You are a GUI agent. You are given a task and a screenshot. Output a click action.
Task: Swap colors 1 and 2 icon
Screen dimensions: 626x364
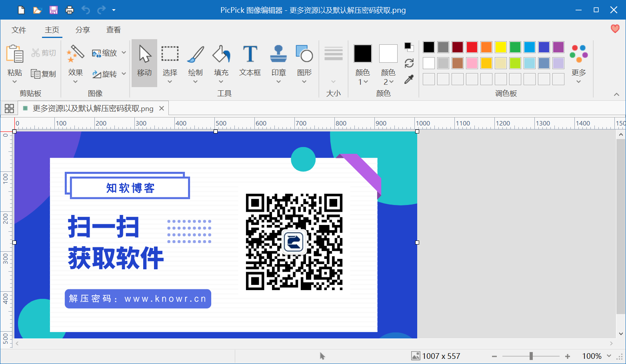[x=409, y=63]
